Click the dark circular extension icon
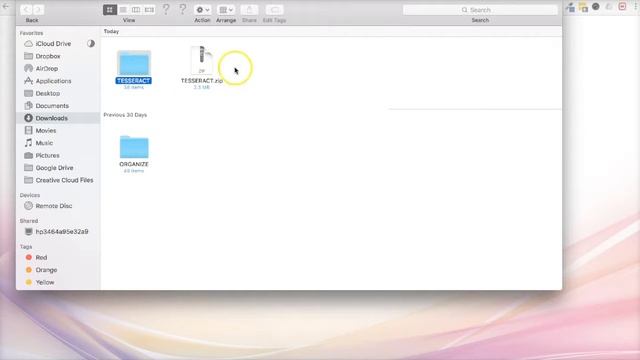 pyautogui.click(x=596, y=7)
